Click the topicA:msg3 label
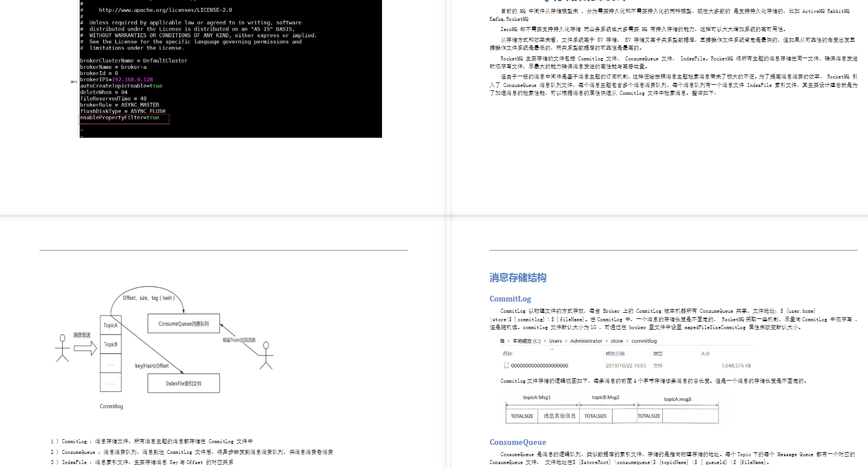 click(x=678, y=399)
